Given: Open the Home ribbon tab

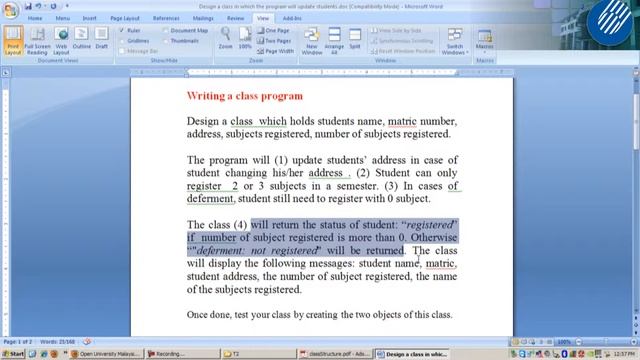Looking at the screenshot, I should [35, 18].
